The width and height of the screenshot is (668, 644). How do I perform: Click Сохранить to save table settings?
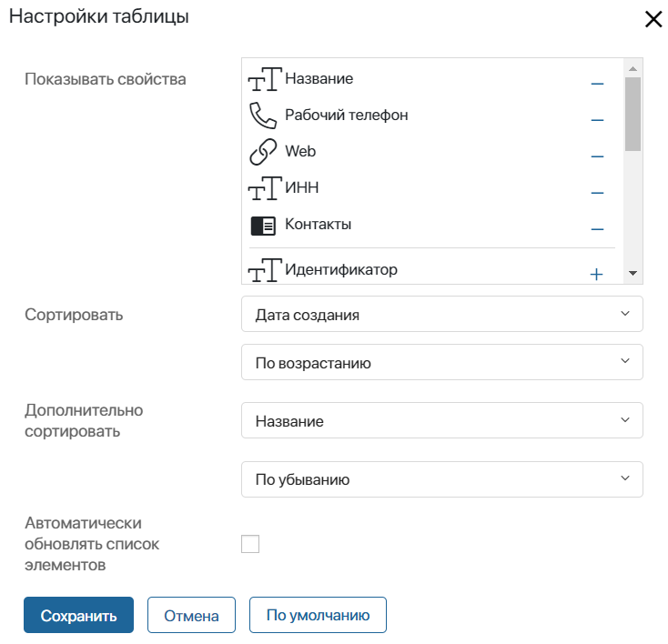coord(79,615)
